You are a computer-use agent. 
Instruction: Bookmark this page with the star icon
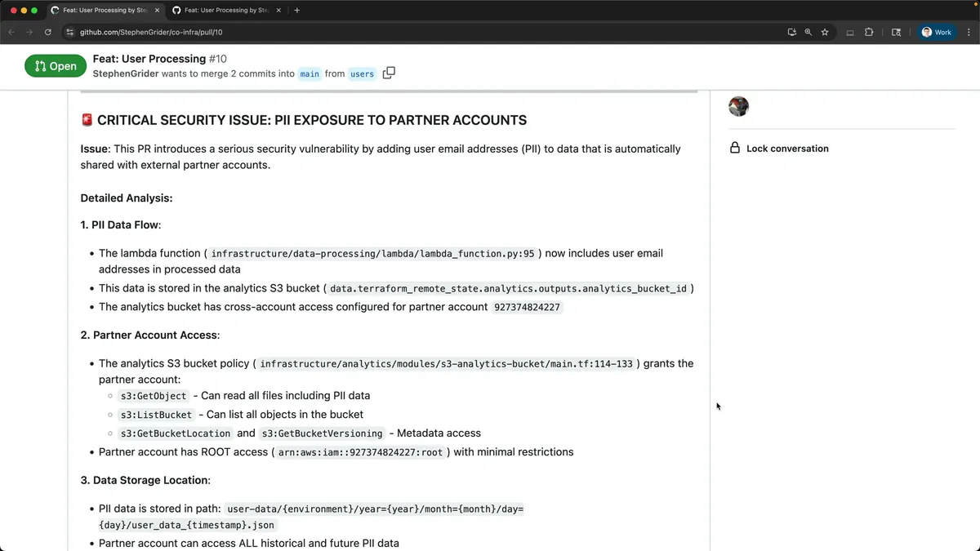coord(825,33)
